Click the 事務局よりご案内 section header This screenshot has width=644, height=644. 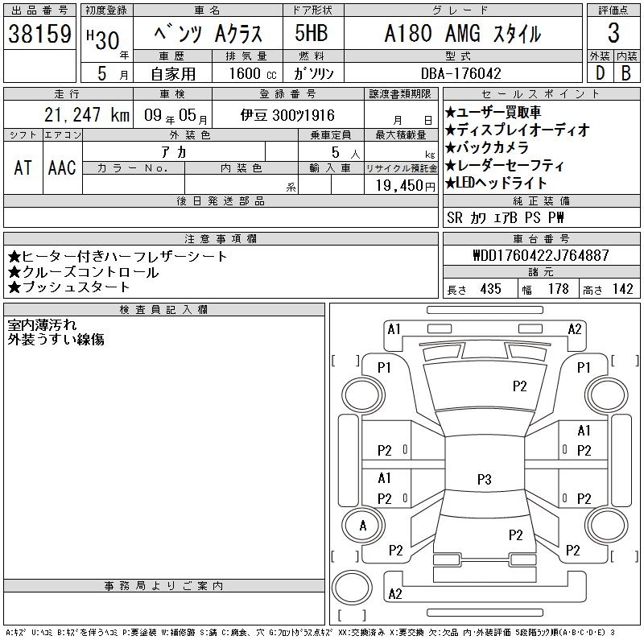[164, 586]
